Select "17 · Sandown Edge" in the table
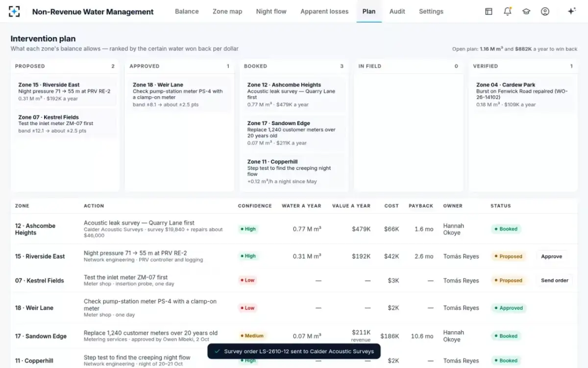The height and width of the screenshot is (368, 588). [41, 337]
